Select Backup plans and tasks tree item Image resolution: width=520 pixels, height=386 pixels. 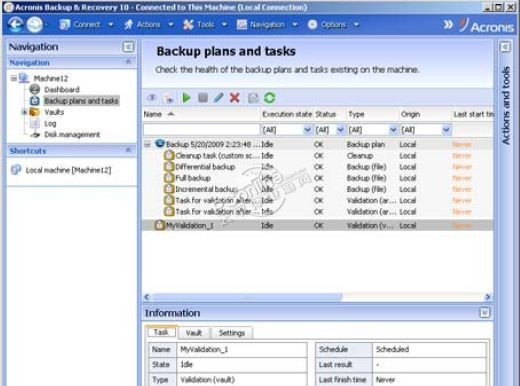pos(81,101)
